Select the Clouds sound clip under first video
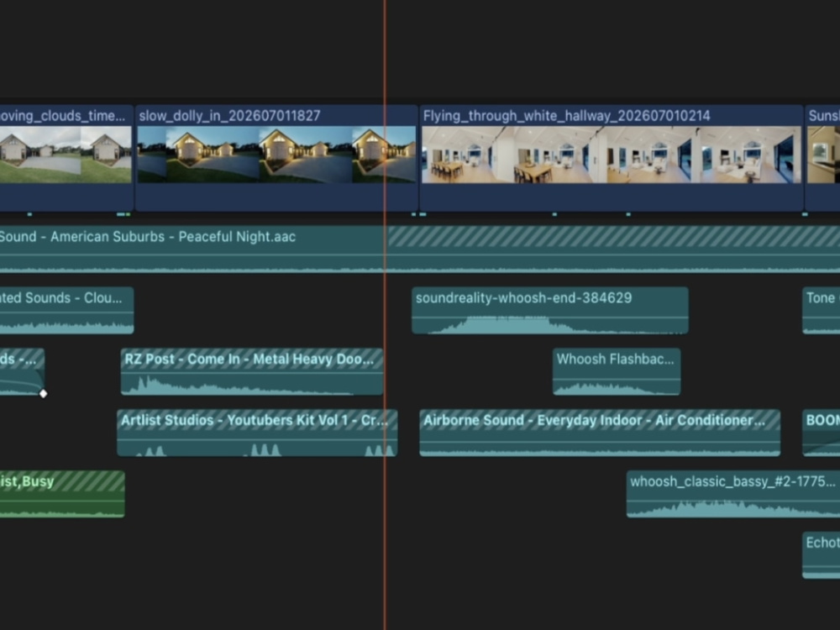This screenshot has width=840, height=630. pos(66,311)
